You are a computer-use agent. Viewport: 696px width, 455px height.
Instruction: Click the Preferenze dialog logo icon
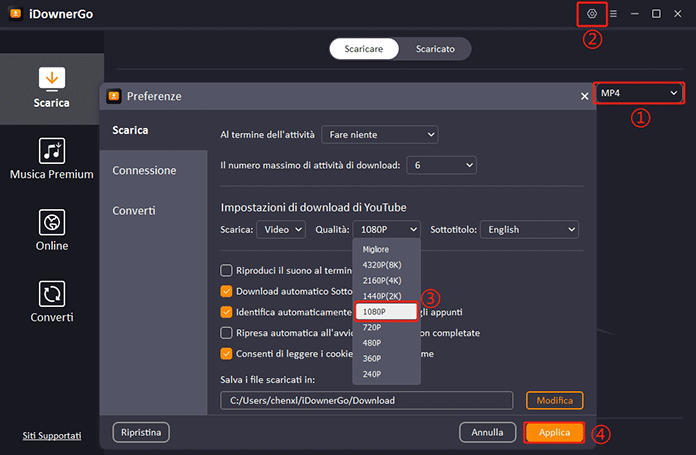click(114, 96)
